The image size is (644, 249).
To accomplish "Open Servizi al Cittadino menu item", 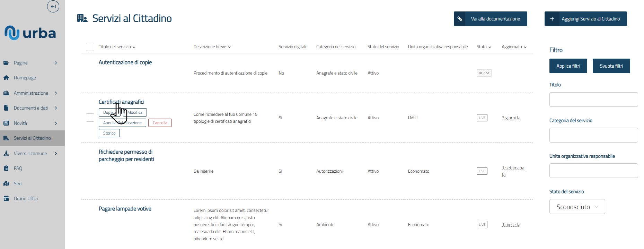I will click(32, 138).
